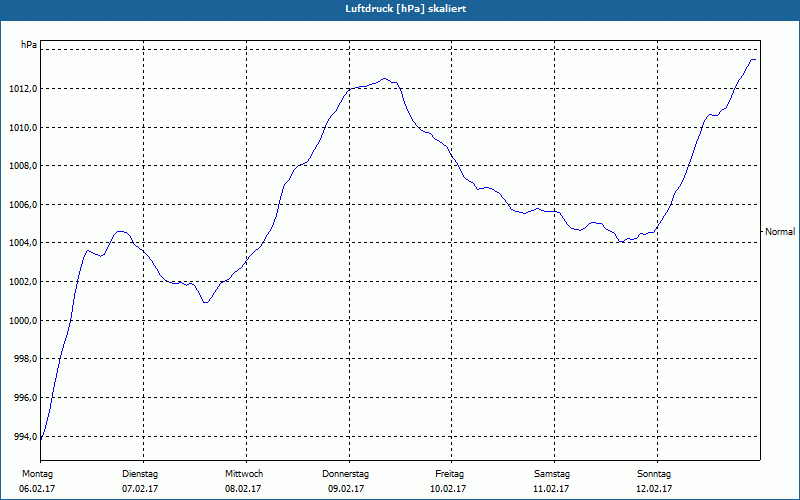Select the Donnerstag day label
The height and width of the screenshot is (500, 800).
[x=345, y=474]
